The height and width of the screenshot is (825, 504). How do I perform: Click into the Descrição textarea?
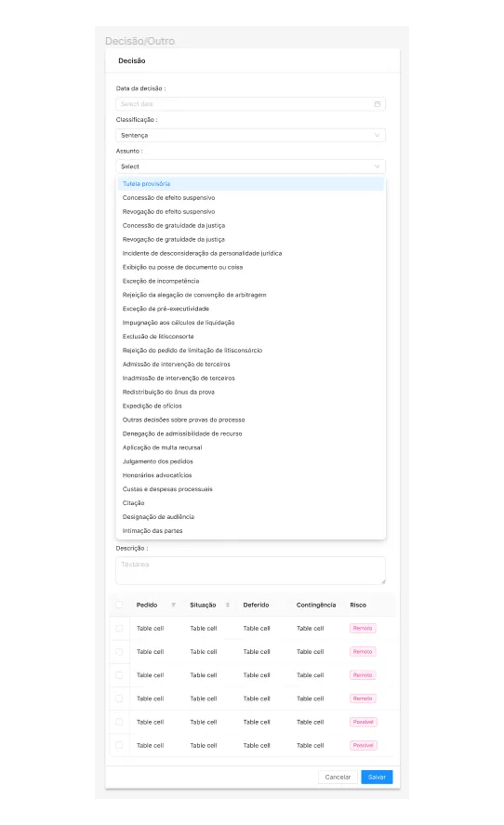click(250, 571)
